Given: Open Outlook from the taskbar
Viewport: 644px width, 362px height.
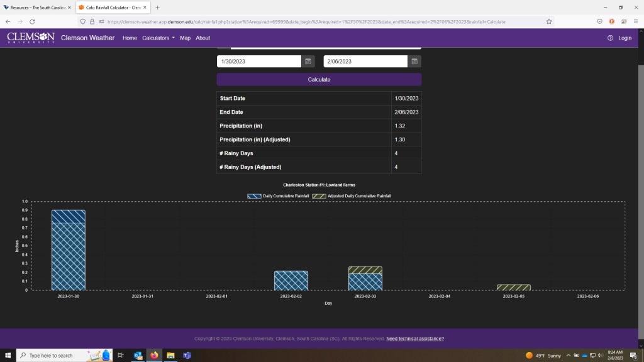Looking at the screenshot, I should 138,356.
